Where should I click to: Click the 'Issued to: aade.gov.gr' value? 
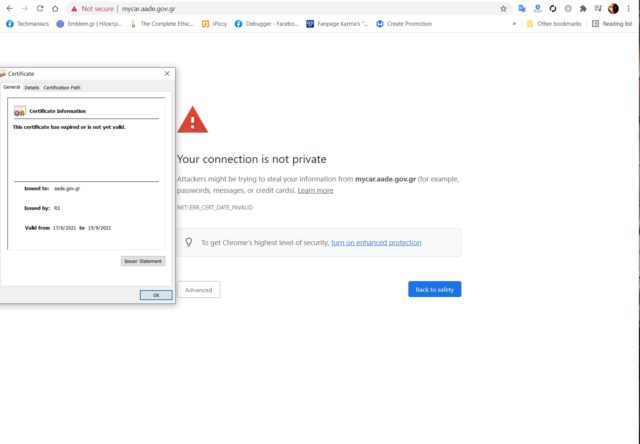(67, 189)
